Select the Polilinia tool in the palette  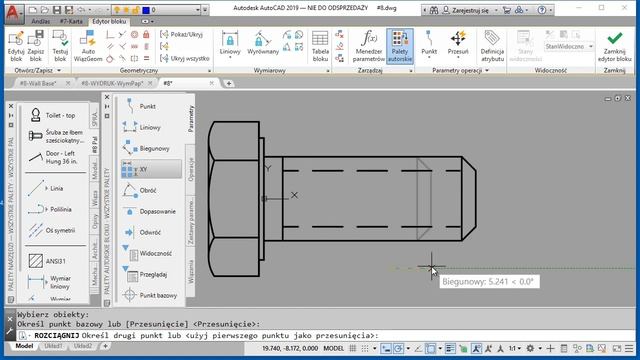point(50,209)
